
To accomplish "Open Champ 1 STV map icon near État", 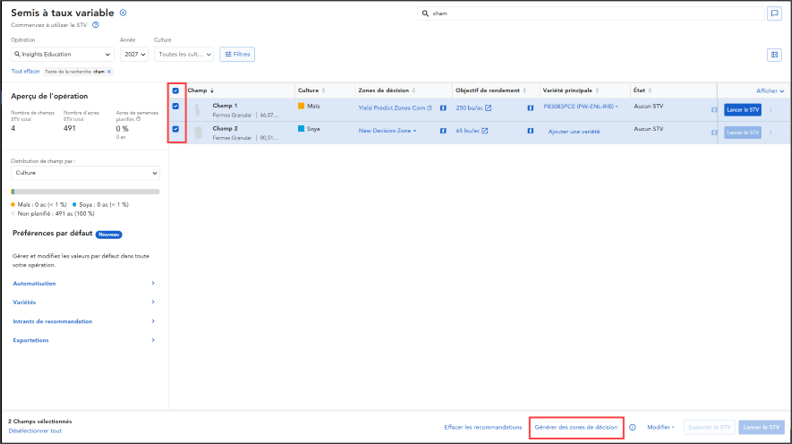I will (714, 110).
